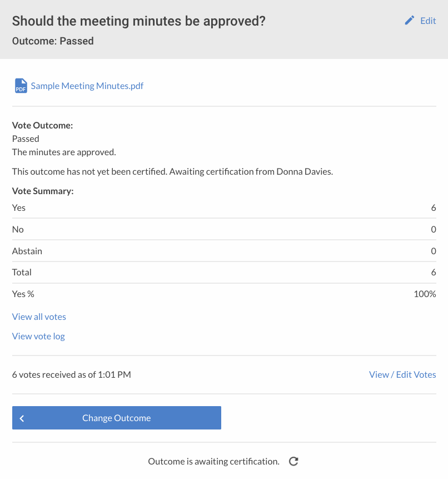Select the Yes row in Vote Summary
This screenshot has width=448, height=479.
(x=222, y=208)
